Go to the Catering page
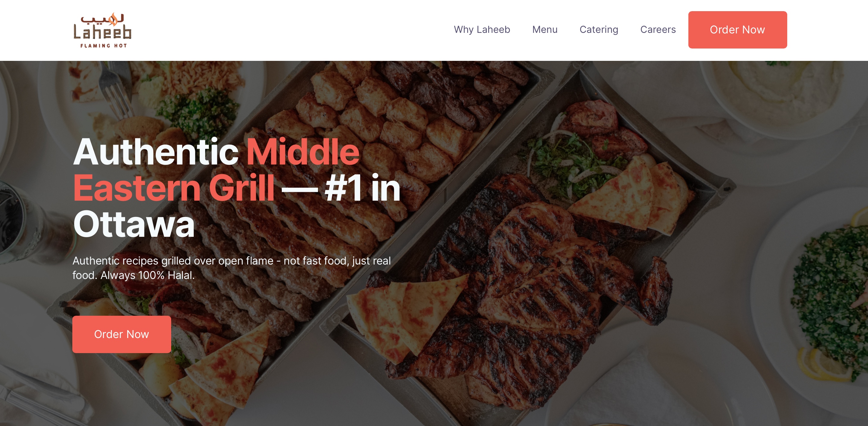This screenshot has width=868, height=426. 599,30
